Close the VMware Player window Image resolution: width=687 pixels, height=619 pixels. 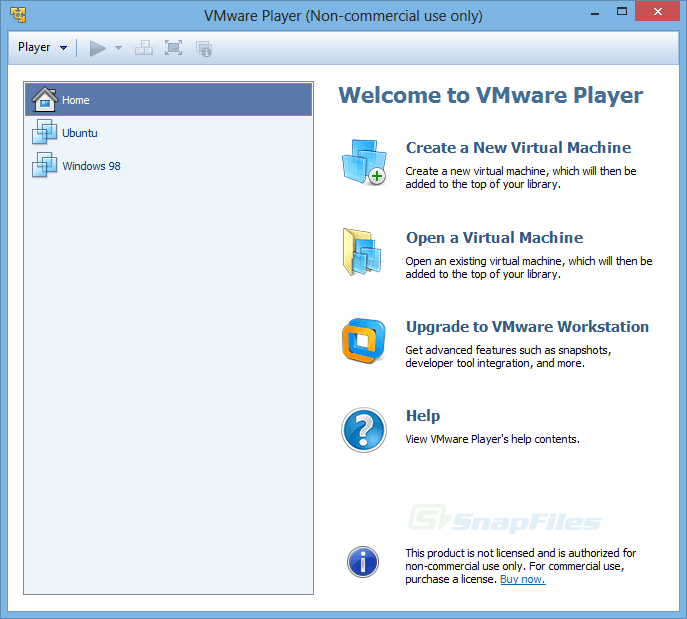(657, 11)
